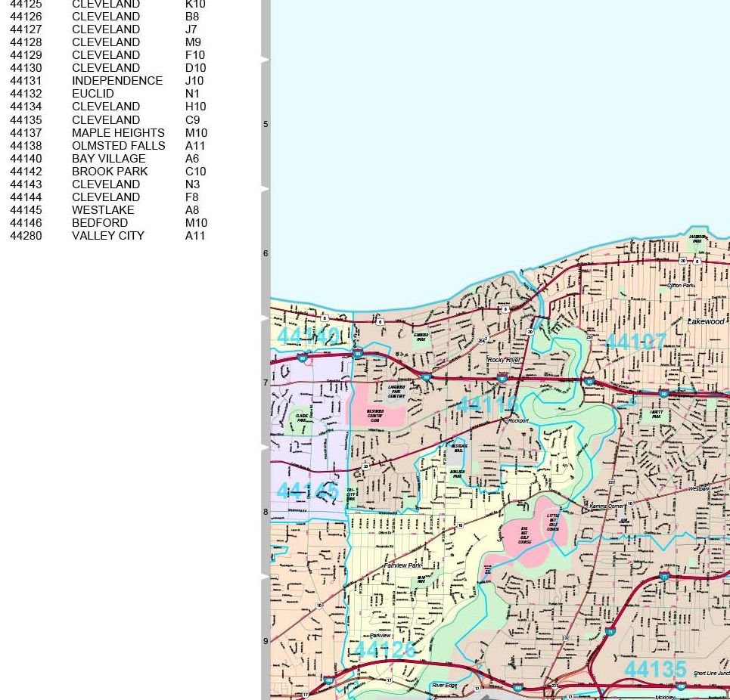Select zip code 44144 in the list
This screenshot has width=730, height=700.
point(26,197)
